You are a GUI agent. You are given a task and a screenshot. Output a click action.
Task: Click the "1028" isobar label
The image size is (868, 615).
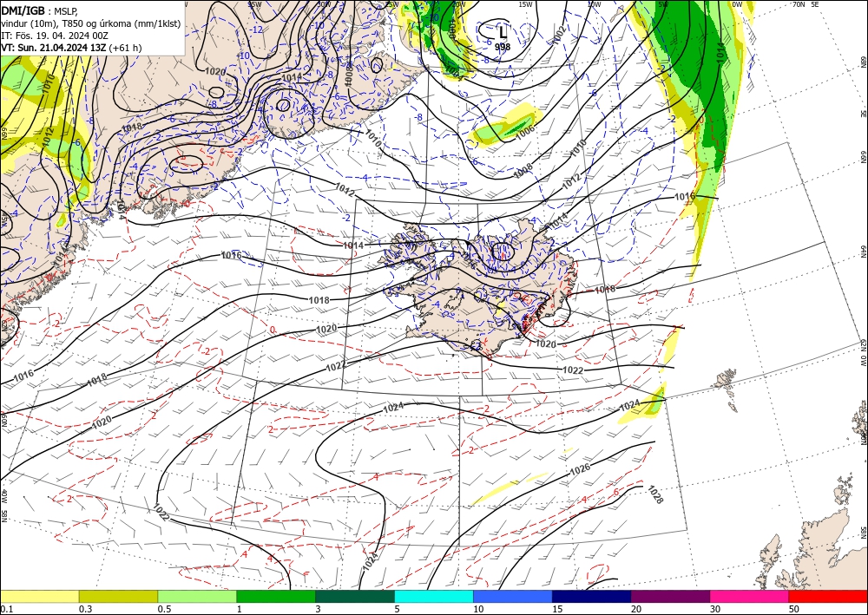(x=655, y=494)
